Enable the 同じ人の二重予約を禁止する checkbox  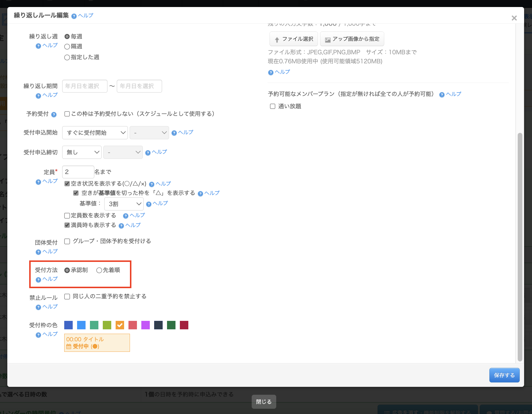67,297
